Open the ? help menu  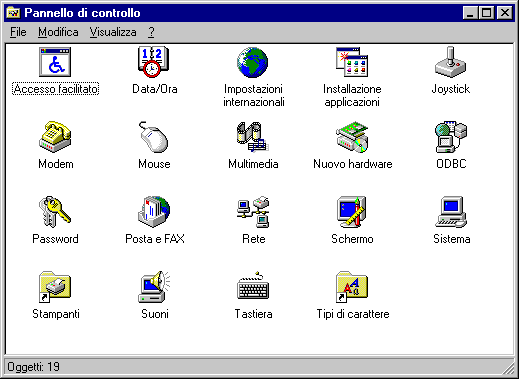click(x=151, y=32)
